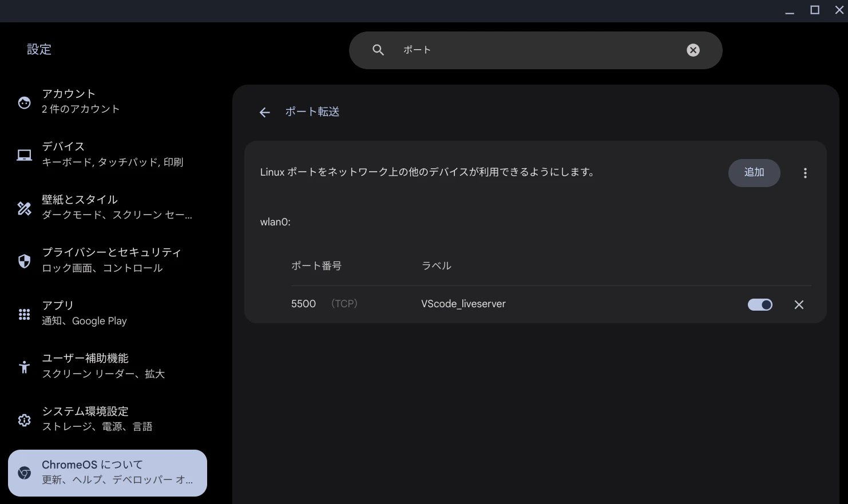The image size is (848, 504).
Task: Click the システム環境設定 gear icon
Action: tap(24, 420)
